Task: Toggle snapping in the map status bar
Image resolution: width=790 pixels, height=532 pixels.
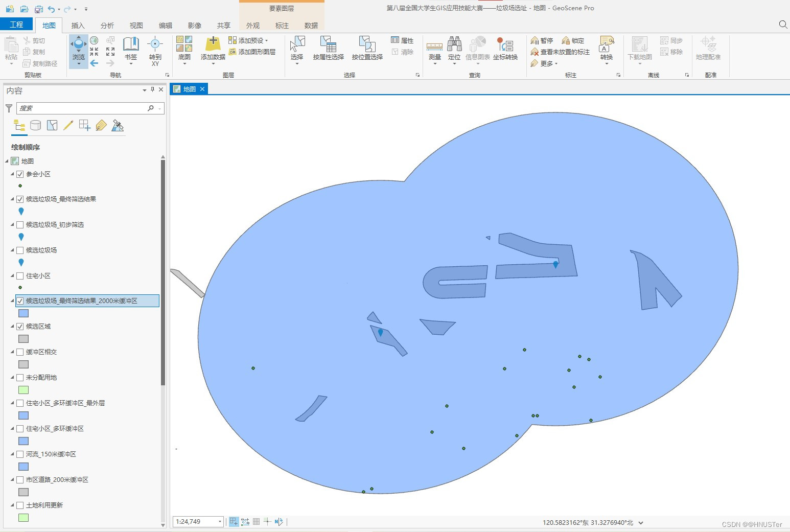Action: click(234, 521)
